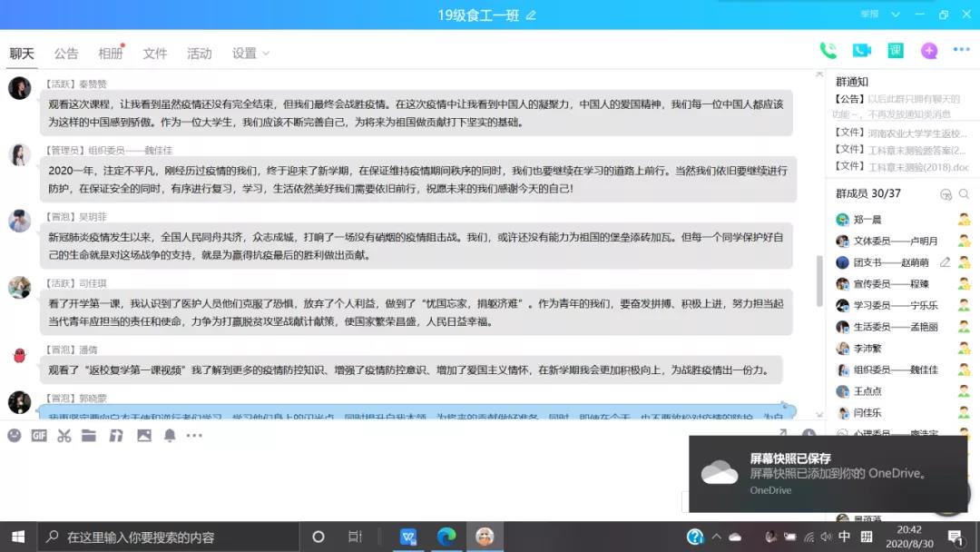
Task: Start a group voice call
Action: [x=828, y=51]
